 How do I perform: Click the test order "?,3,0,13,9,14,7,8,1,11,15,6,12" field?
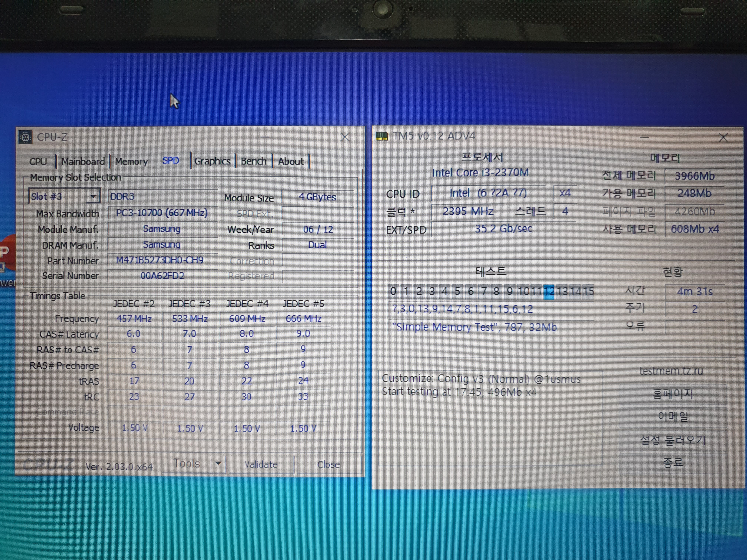tap(490, 309)
